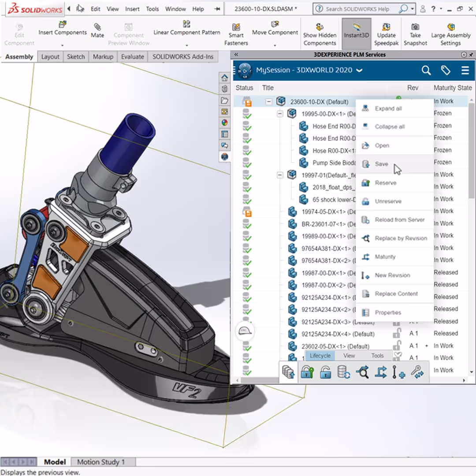The width and height of the screenshot is (476, 476).
Task: Open the Insert Components dropdown arrow
Action: [x=63, y=45]
